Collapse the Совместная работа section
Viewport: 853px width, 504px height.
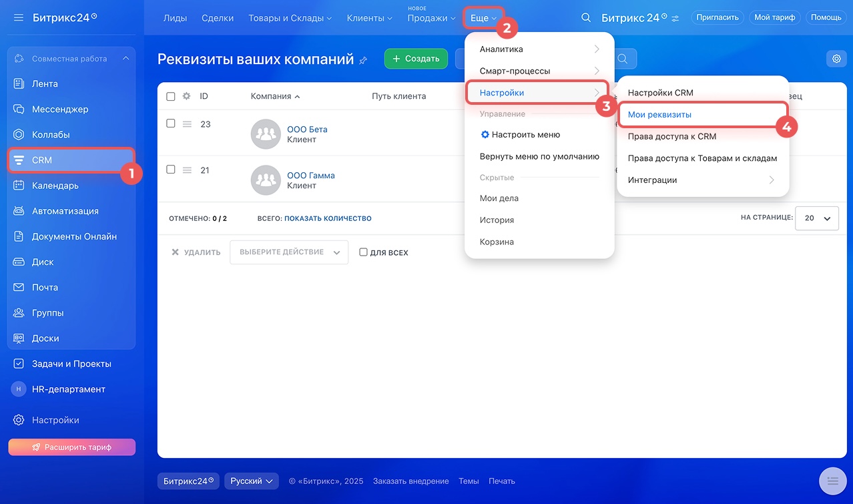[125, 59]
